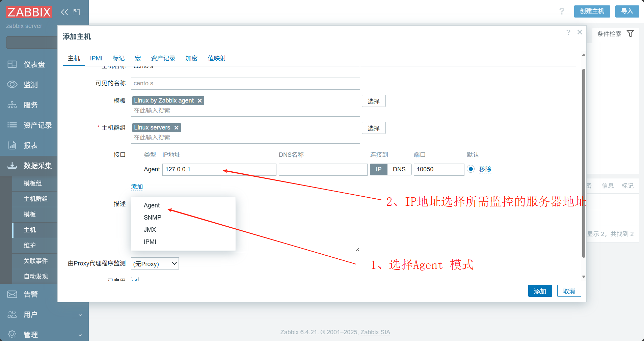
Task: Select the default interface radio button
Action: coord(471,169)
